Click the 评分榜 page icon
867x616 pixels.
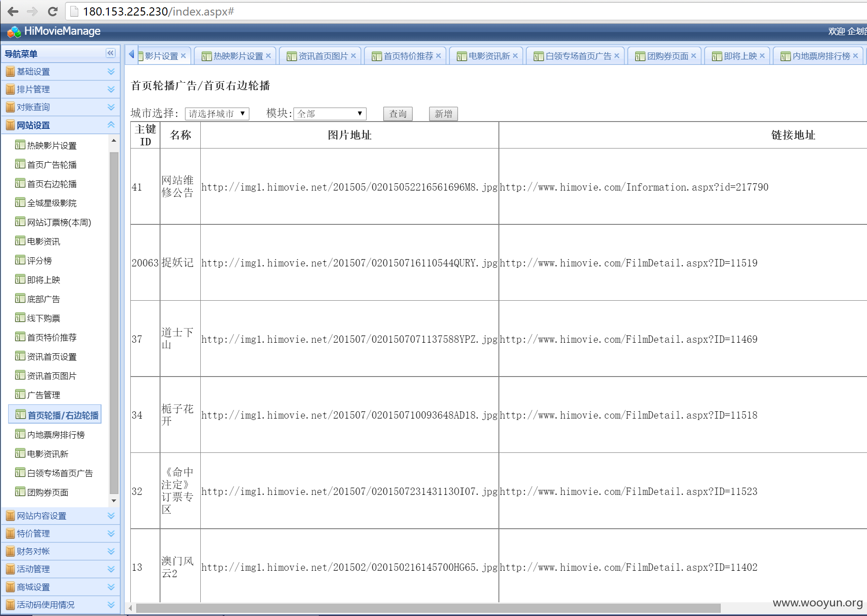(20, 260)
